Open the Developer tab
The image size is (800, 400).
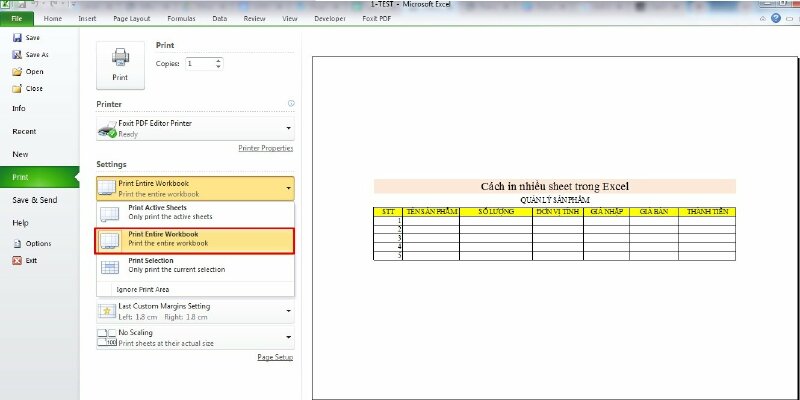pyautogui.click(x=330, y=19)
